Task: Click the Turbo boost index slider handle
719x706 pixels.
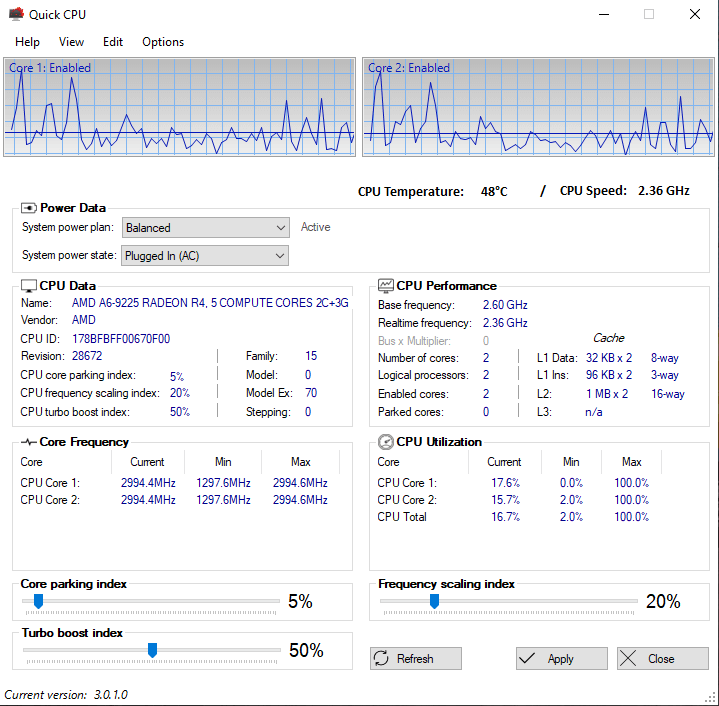Action: 152,650
